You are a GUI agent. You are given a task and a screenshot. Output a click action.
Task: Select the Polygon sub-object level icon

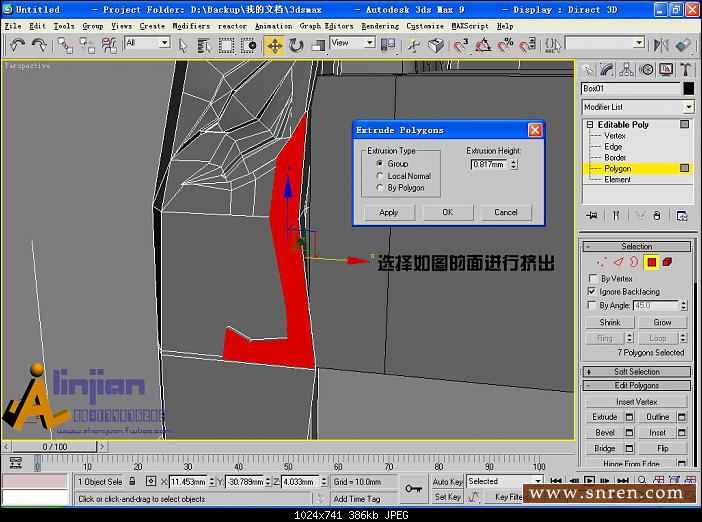[x=651, y=262]
